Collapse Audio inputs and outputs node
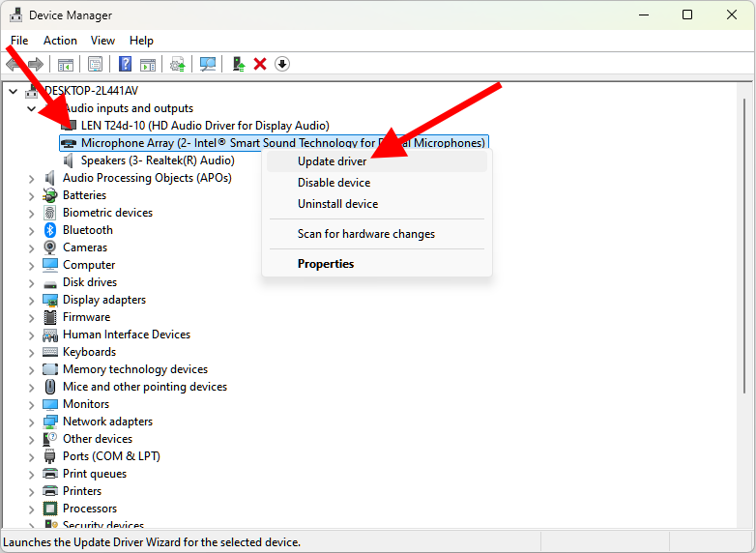Image resolution: width=756 pixels, height=553 pixels. (x=32, y=109)
